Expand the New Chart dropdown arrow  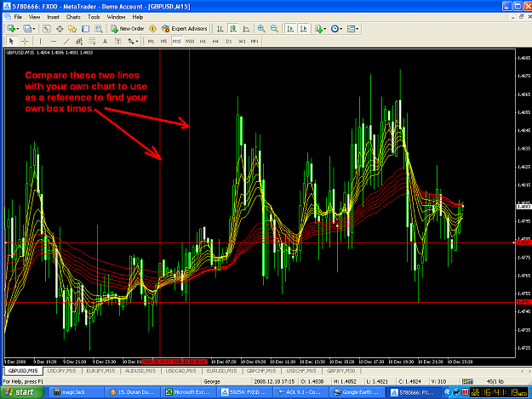(x=18, y=29)
